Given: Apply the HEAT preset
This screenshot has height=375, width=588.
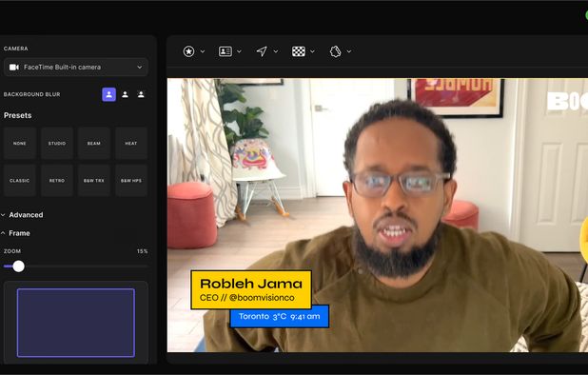Looking at the screenshot, I should tap(131, 144).
